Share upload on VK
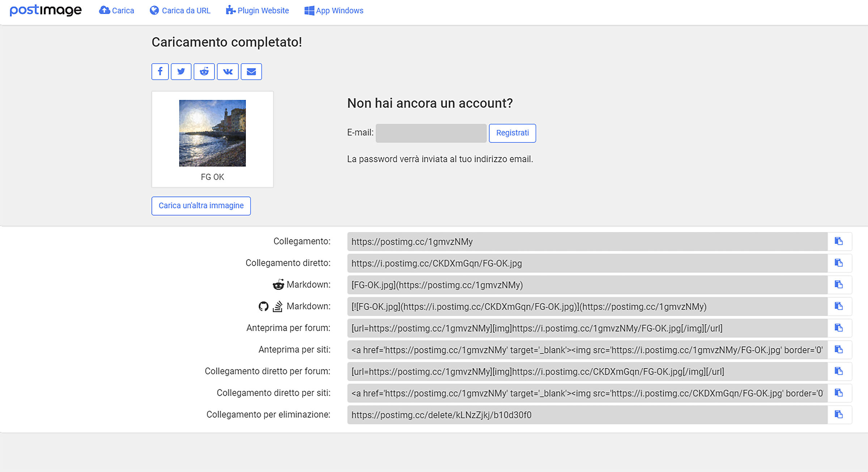This screenshot has height=472, width=868. click(x=227, y=71)
